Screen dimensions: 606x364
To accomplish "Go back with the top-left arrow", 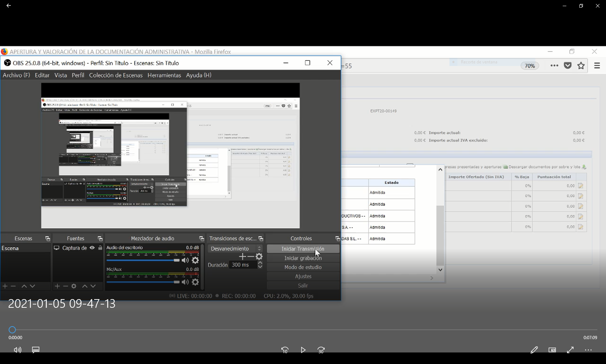I will [x=9, y=6].
